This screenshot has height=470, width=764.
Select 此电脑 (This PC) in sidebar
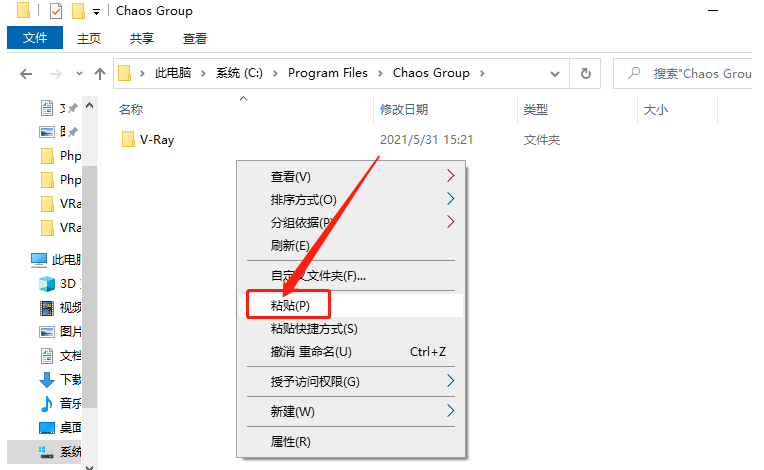56,260
